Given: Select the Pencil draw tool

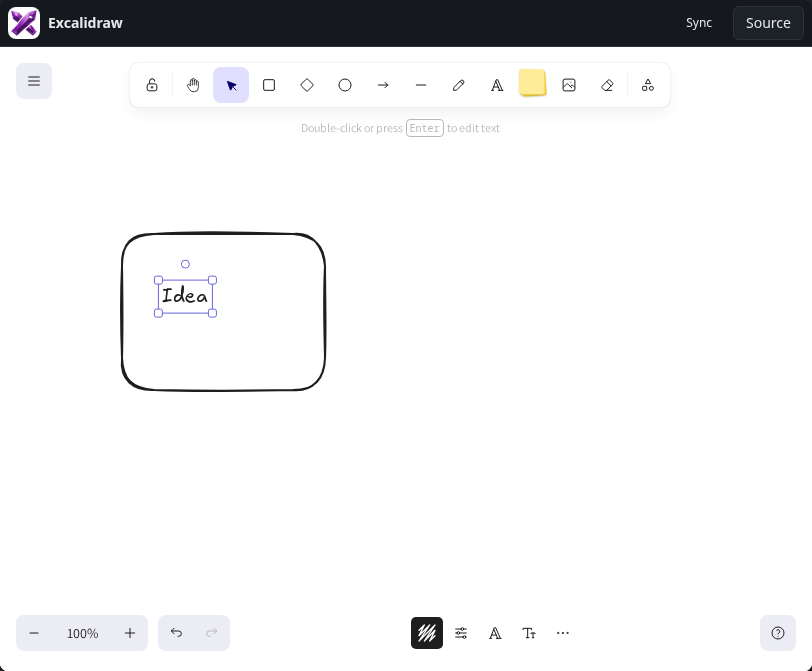Looking at the screenshot, I should pyautogui.click(x=459, y=85).
